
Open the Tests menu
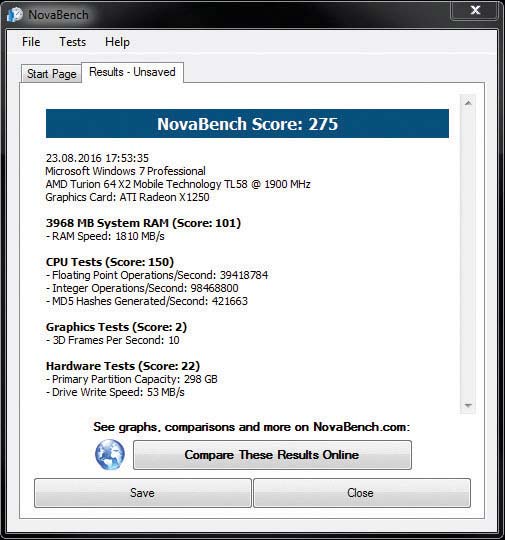pyautogui.click(x=73, y=42)
